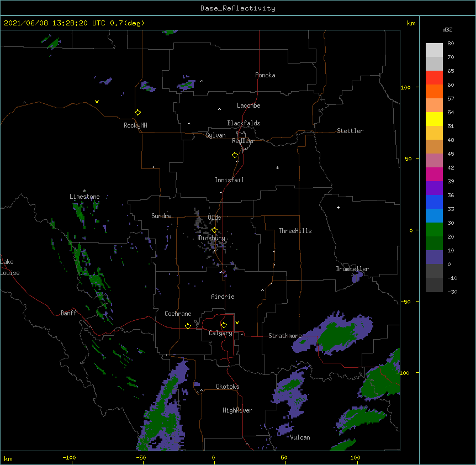Click the Stettler label
Screen dimensions: 476x465
pos(350,131)
